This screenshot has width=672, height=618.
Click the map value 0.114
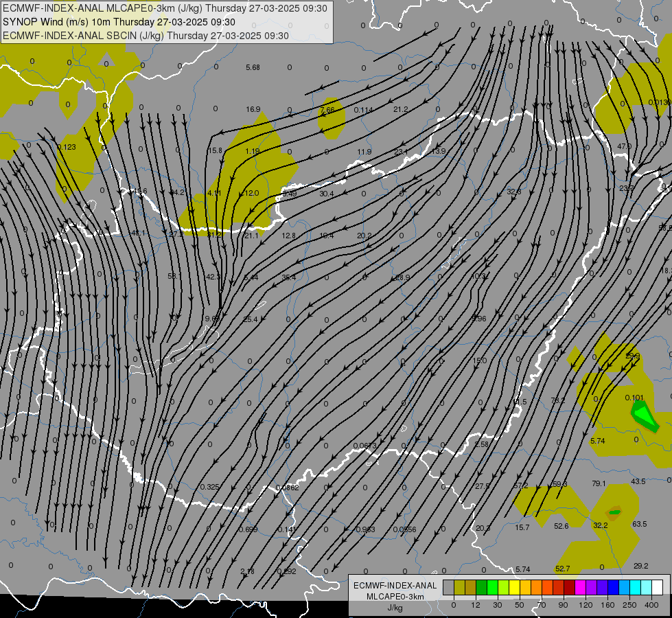pyautogui.click(x=363, y=110)
